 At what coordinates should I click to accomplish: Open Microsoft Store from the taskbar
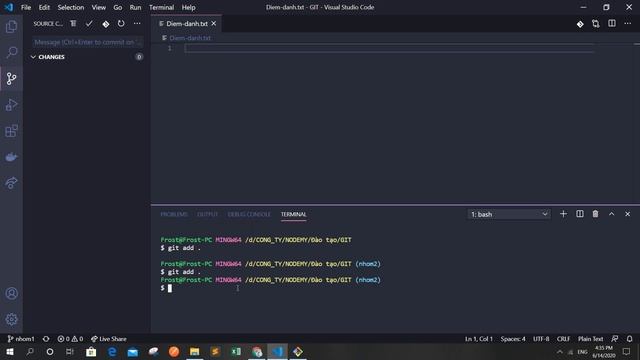coord(91,351)
